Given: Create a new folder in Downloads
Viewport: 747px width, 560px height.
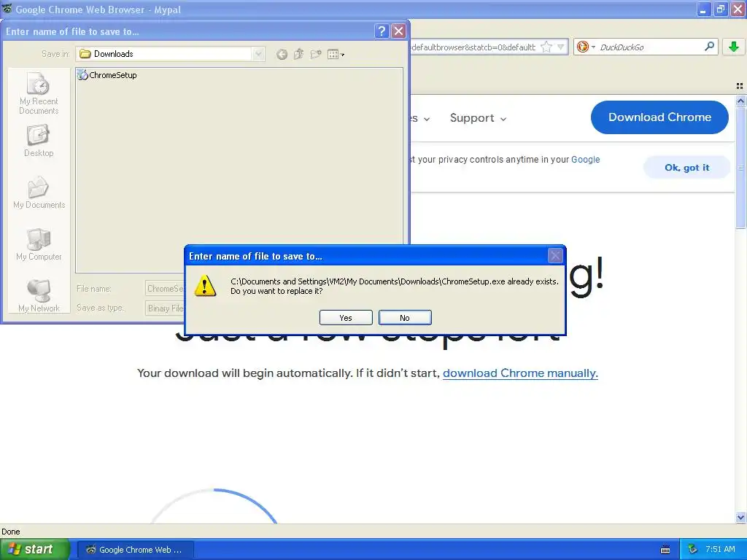Looking at the screenshot, I should click(x=315, y=54).
